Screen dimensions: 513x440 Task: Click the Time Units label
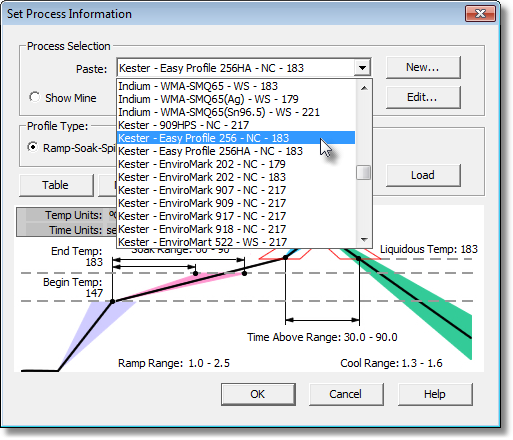(76, 230)
